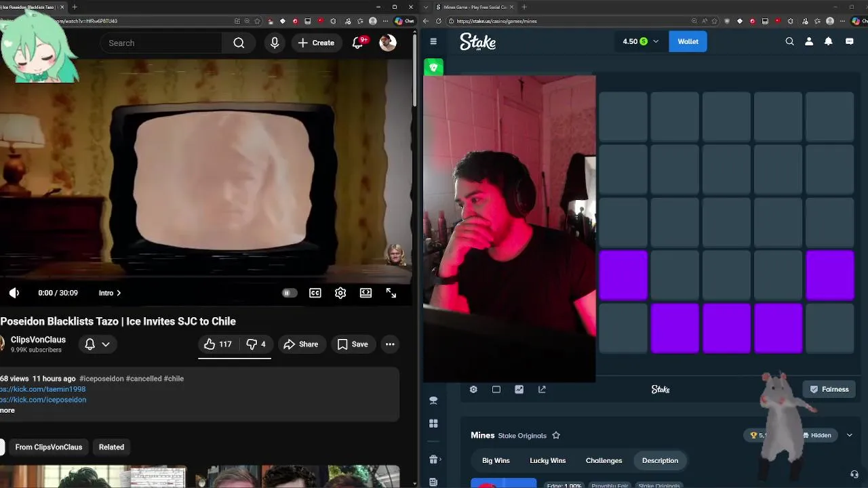Save the video to a playlist
Viewport: 868px width, 488px height.
click(x=353, y=344)
